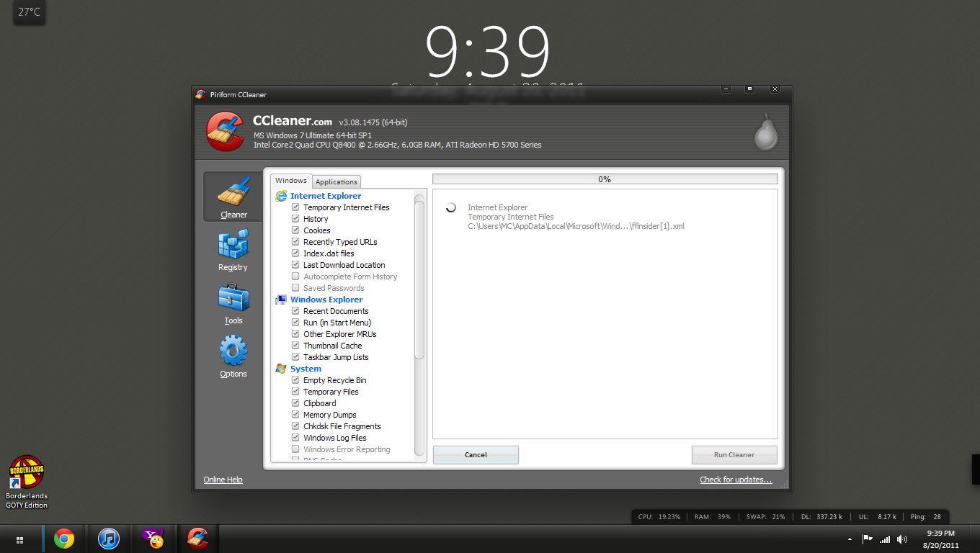
Task: Select Last Download Location label
Action: [344, 265]
